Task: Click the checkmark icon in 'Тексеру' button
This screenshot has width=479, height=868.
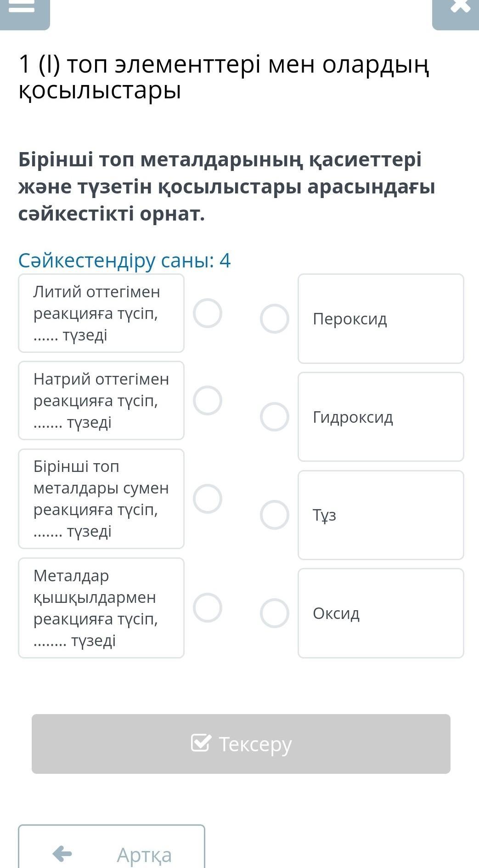Action: coord(201,743)
